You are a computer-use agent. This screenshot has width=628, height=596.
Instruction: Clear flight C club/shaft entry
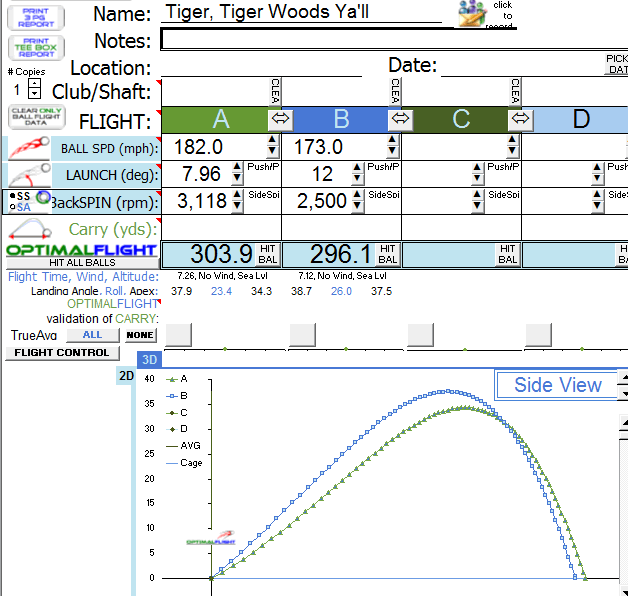(515, 91)
